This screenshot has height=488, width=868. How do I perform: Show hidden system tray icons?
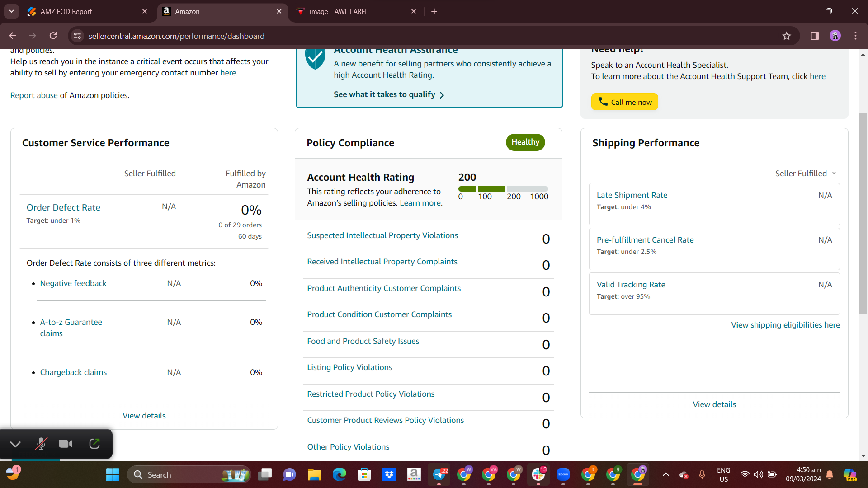pyautogui.click(x=665, y=474)
